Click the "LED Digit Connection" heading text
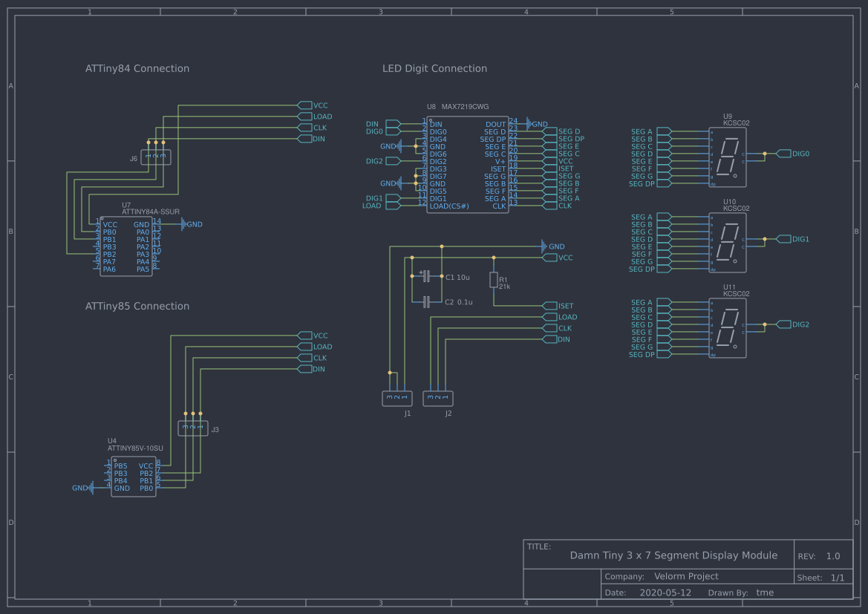The width and height of the screenshot is (868, 614). tap(434, 68)
